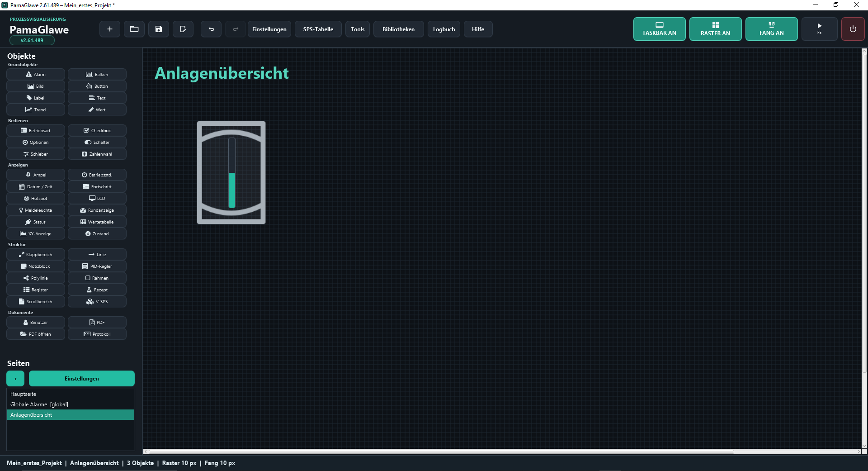Insert a Wertetabelle value table
The width and height of the screenshot is (868, 471).
click(x=97, y=222)
